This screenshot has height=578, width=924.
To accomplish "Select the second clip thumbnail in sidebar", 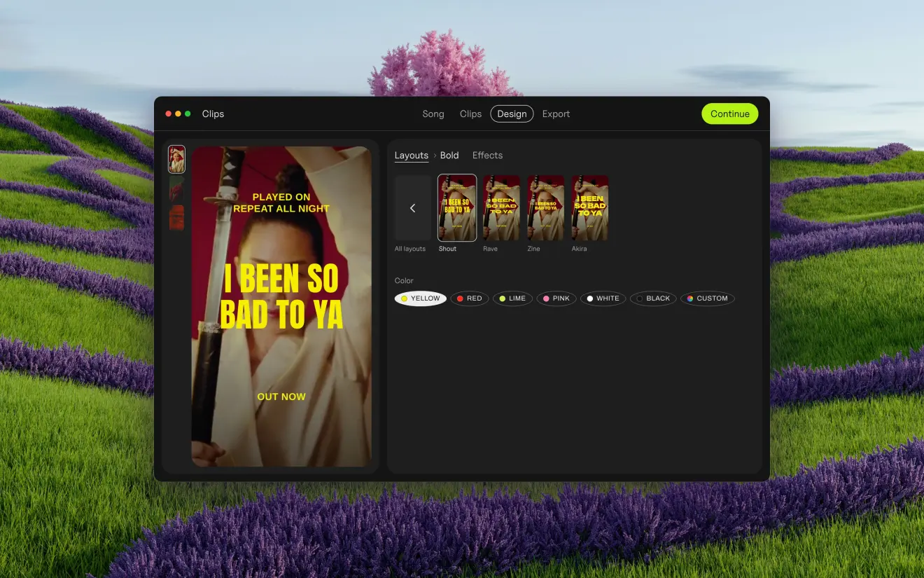I will tap(177, 188).
